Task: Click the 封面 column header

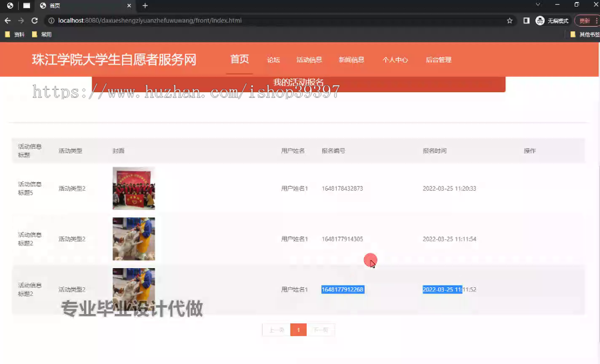Action: 118,151
